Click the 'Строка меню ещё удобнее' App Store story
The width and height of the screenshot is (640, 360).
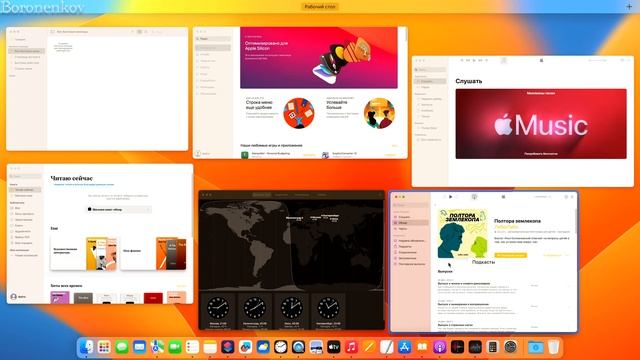[x=280, y=113]
